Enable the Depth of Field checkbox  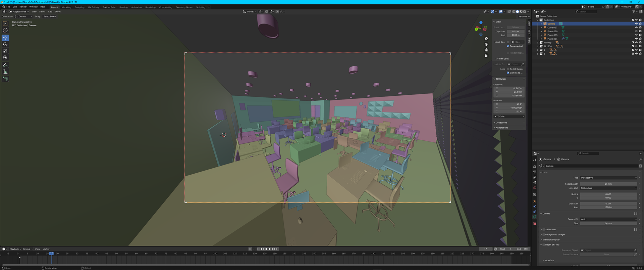point(544,245)
